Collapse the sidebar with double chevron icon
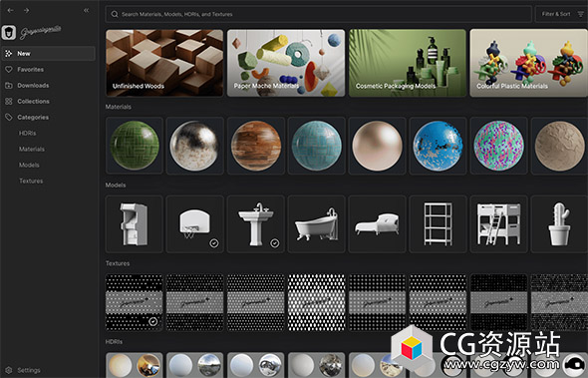The height and width of the screenshot is (378, 588). coord(87,11)
